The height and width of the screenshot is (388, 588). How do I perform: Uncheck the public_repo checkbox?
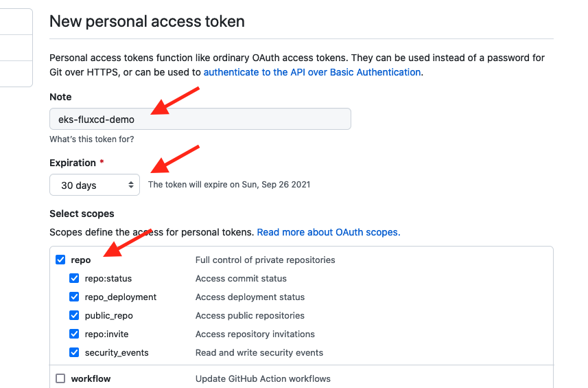74,316
